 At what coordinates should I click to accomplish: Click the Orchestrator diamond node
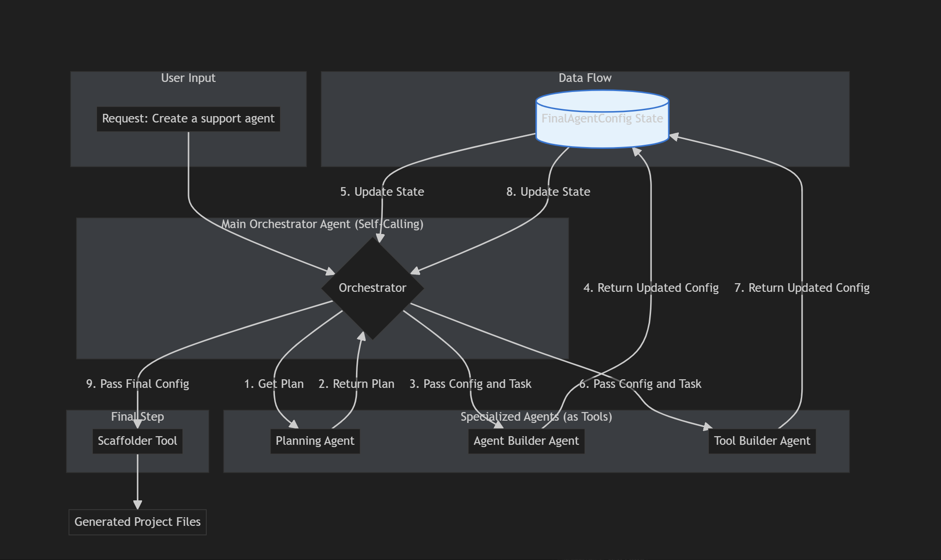pos(372,288)
